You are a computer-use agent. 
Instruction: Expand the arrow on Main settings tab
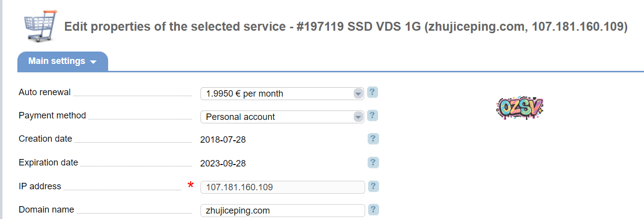[93, 62]
